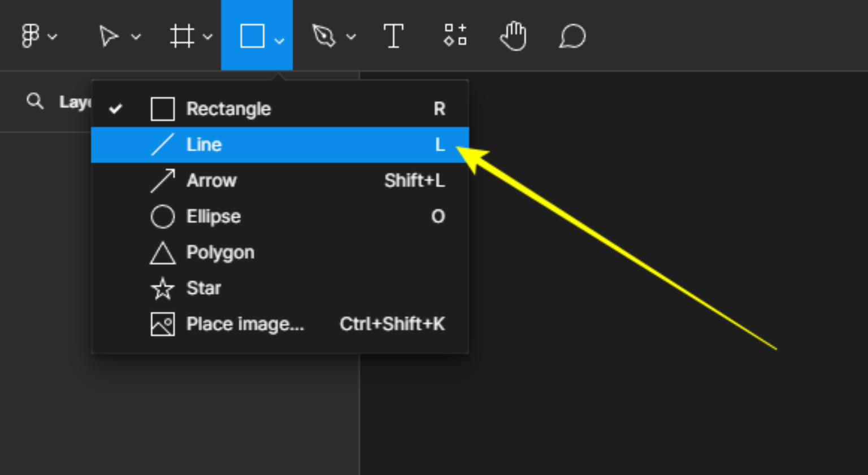Collapse the shape tools dropdown chevron

coord(279,41)
